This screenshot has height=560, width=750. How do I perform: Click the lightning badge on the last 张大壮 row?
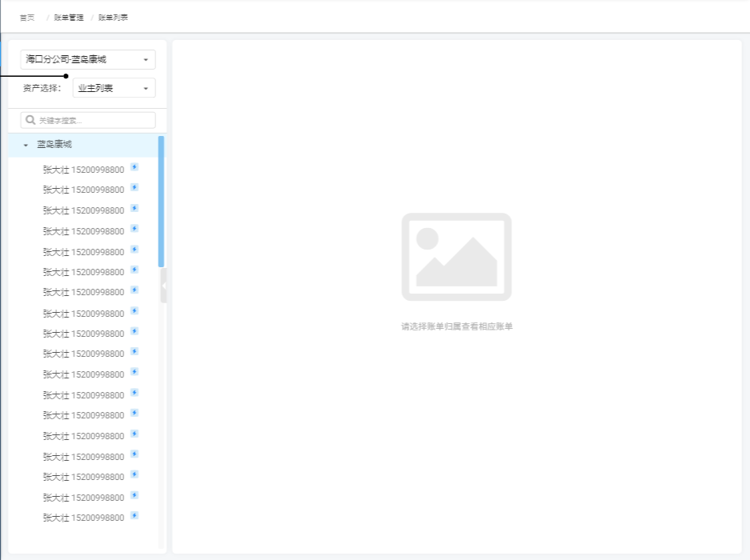click(x=134, y=516)
